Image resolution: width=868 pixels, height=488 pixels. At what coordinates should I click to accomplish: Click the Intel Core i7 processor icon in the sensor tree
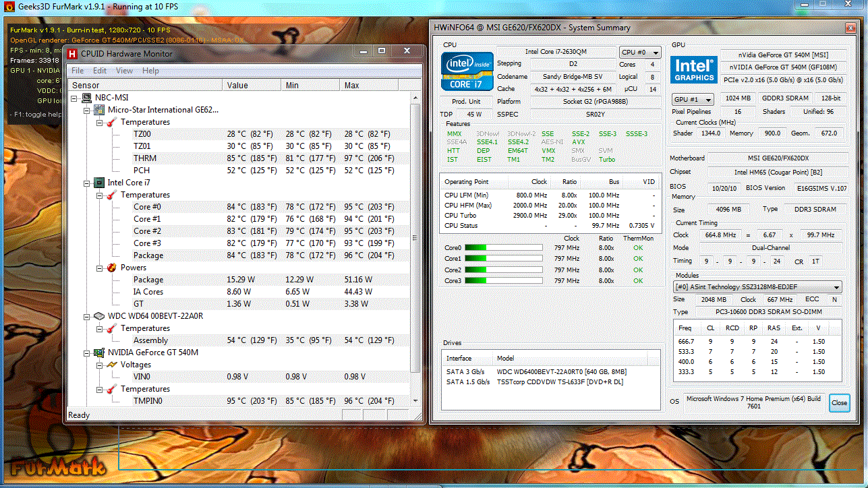[99, 183]
